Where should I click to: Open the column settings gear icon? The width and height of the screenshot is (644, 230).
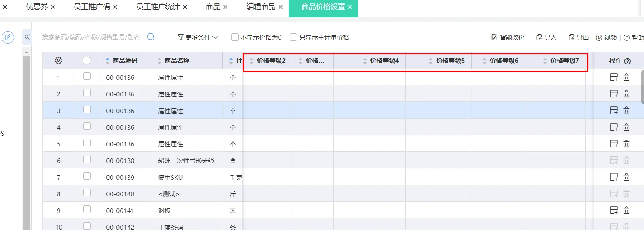click(x=59, y=61)
